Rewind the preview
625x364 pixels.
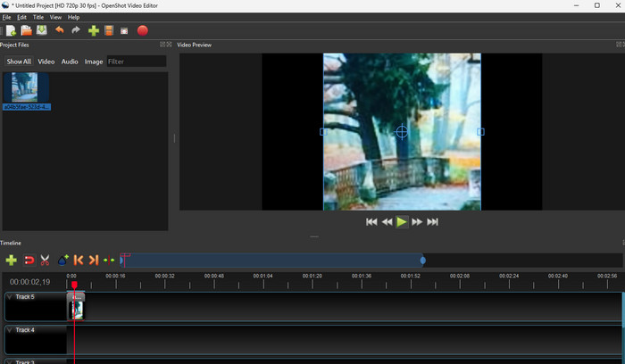point(387,222)
